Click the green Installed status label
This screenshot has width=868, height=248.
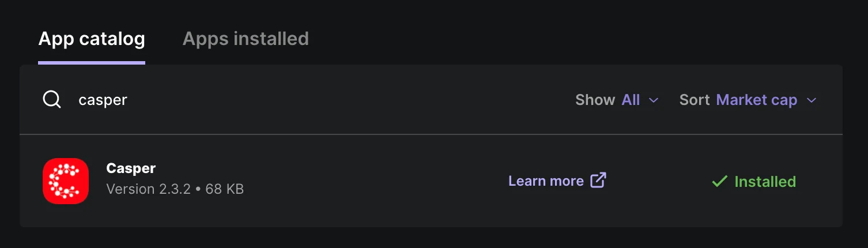[765, 182]
